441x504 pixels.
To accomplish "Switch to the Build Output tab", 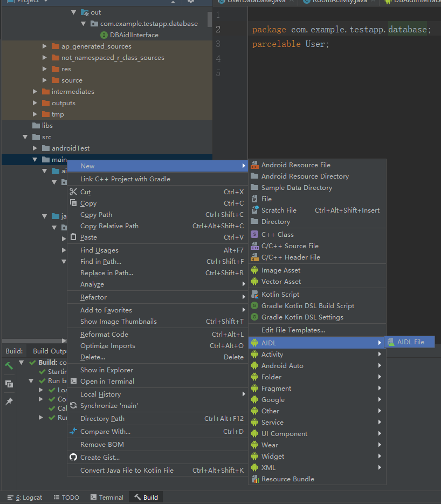I will [49, 351].
